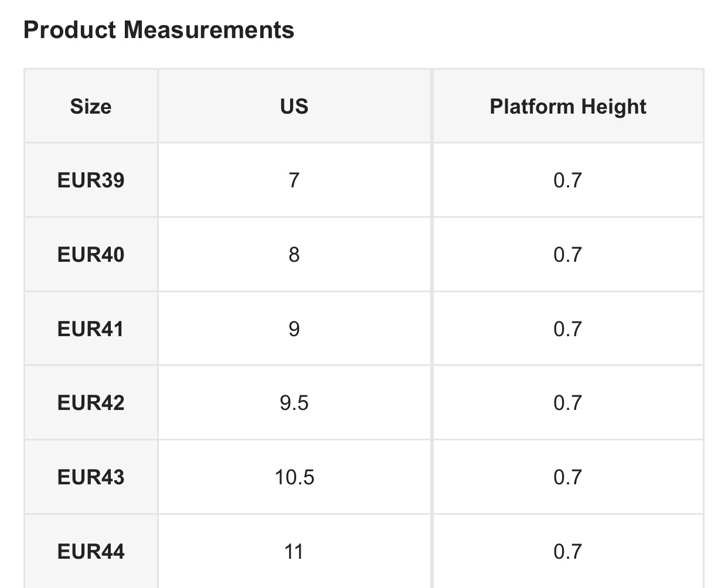Viewport: 728px width, 588px height.
Task: Click US size 10.5 value
Action: pos(294,477)
